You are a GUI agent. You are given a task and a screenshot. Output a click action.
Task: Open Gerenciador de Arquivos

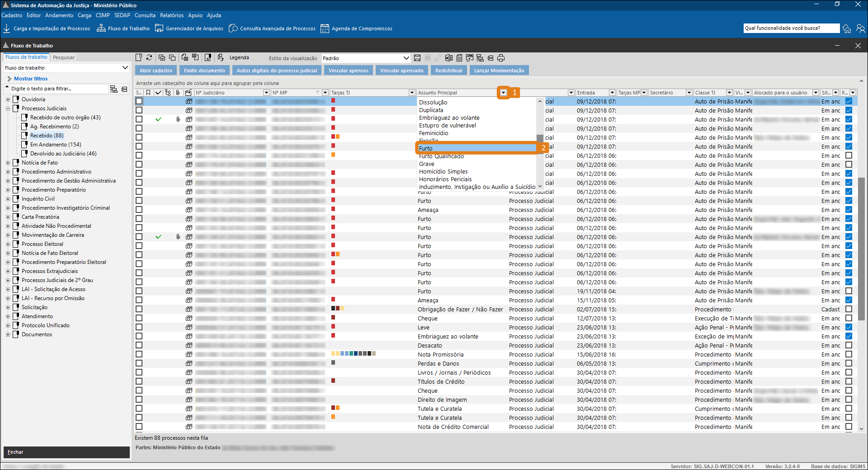click(x=189, y=28)
